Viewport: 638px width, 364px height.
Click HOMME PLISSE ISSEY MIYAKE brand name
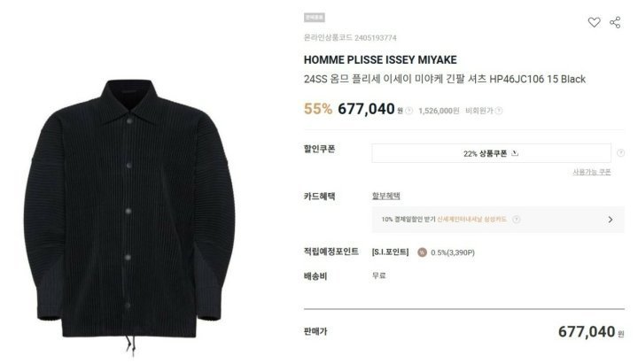click(380, 60)
